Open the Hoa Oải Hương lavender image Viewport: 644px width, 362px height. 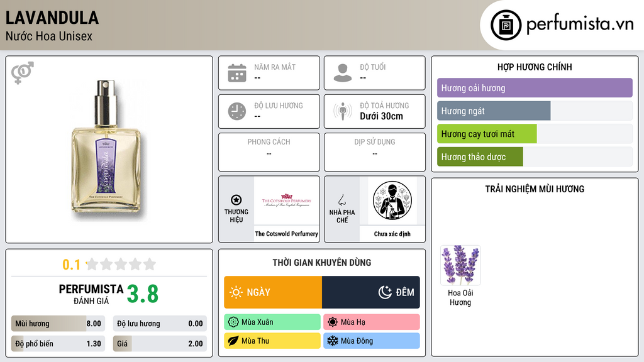[x=460, y=265]
